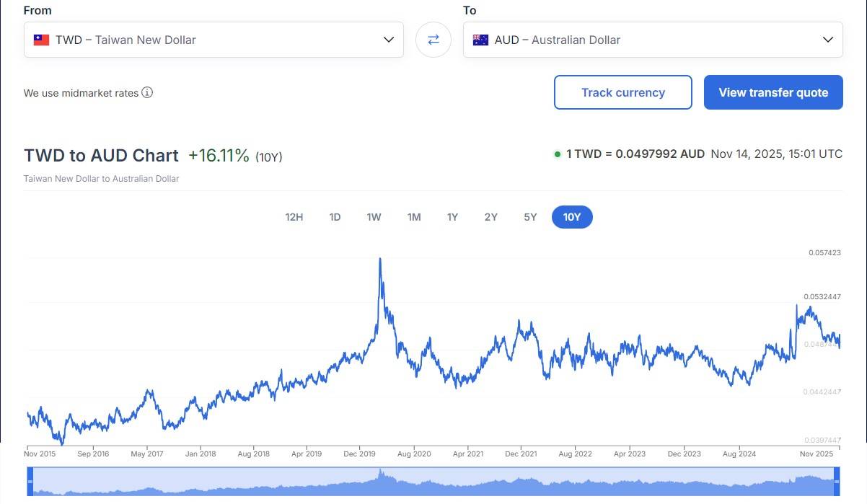Image resolution: width=867 pixels, height=504 pixels.
Task: Click the midmarket rates info icon
Action: tap(147, 92)
